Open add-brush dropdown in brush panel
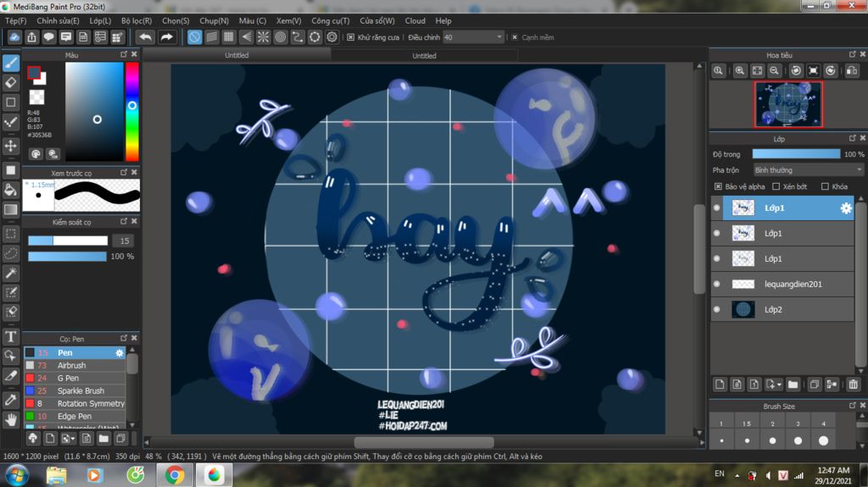Screen dimensions: 868x487 click(68, 439)
